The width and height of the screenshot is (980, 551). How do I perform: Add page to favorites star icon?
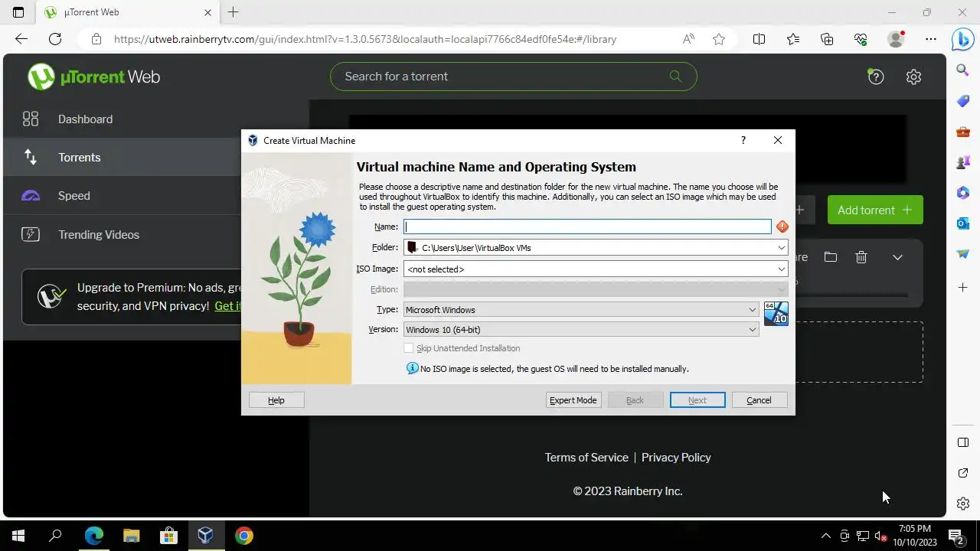tap(718, 39)
